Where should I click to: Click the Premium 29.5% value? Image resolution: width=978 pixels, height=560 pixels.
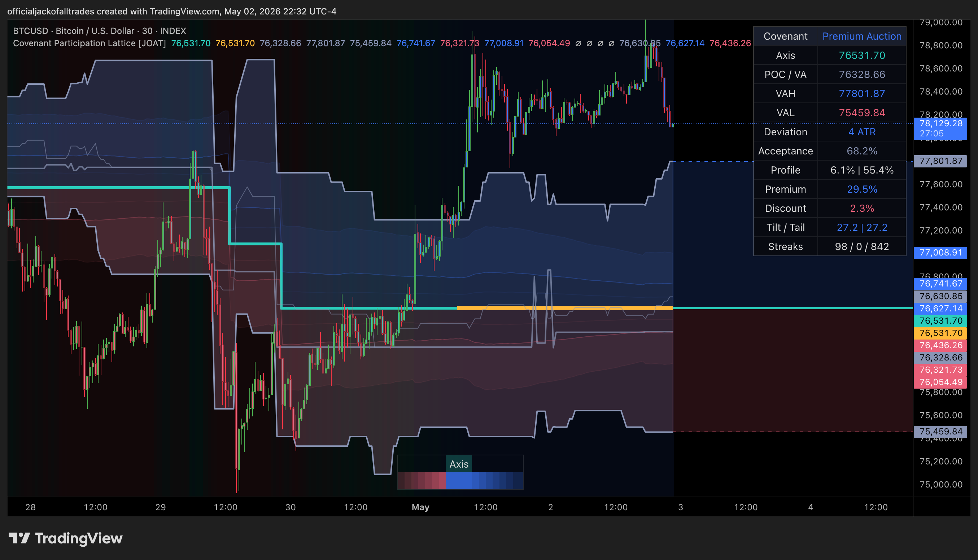point(861,189)
